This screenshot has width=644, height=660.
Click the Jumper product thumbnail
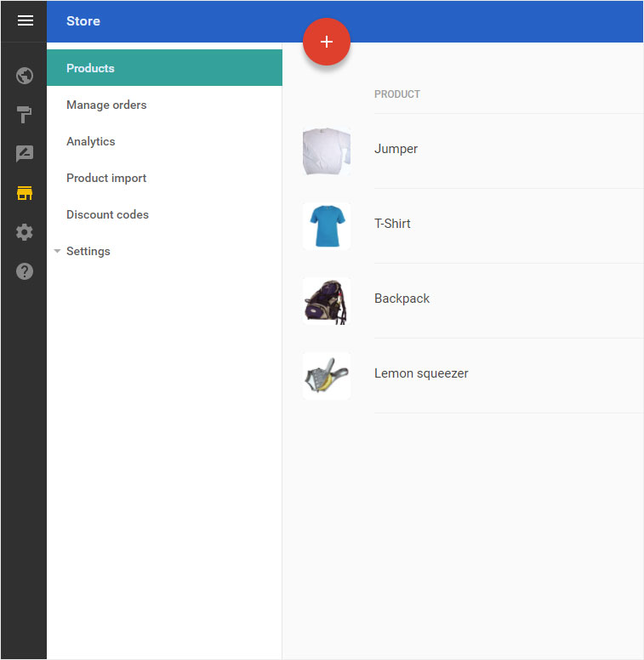326,151
